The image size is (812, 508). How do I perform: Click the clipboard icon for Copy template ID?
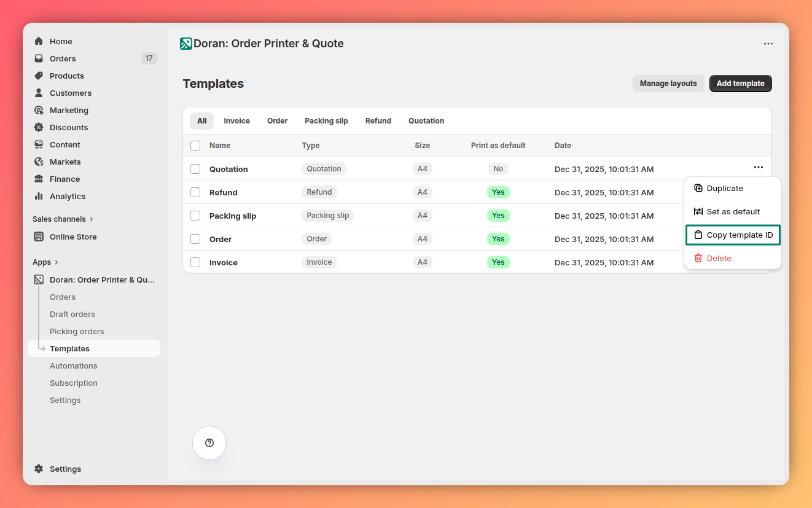pos(698,235)
